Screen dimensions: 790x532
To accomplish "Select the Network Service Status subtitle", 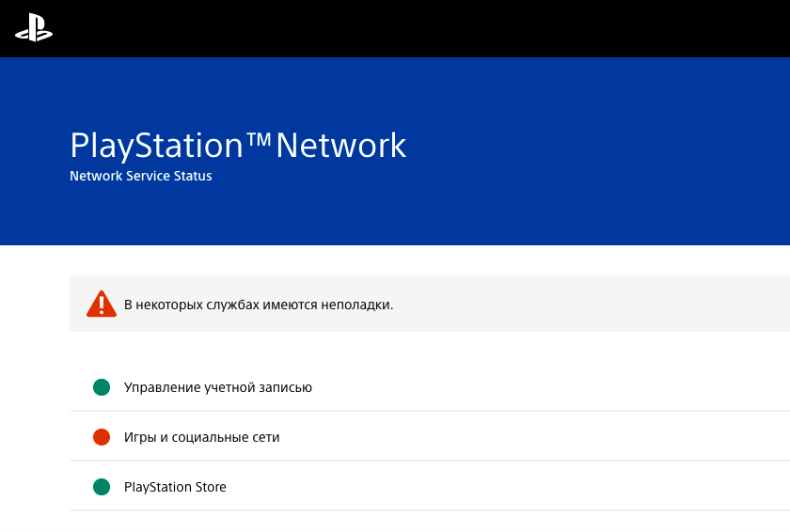I will pos(141,176).
